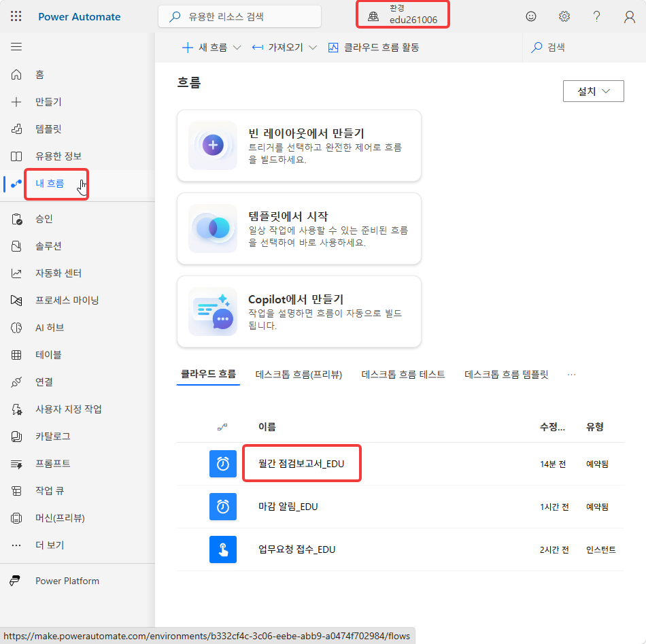Open 클라우드 흐름 활동
The image size is (646, 644).
tap(374, 48)
